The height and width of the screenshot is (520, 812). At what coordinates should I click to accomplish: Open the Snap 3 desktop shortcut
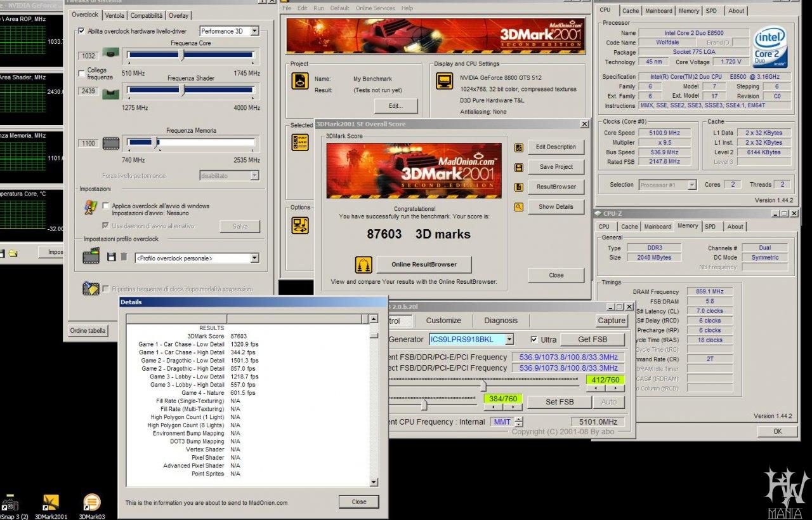point(11,507)
